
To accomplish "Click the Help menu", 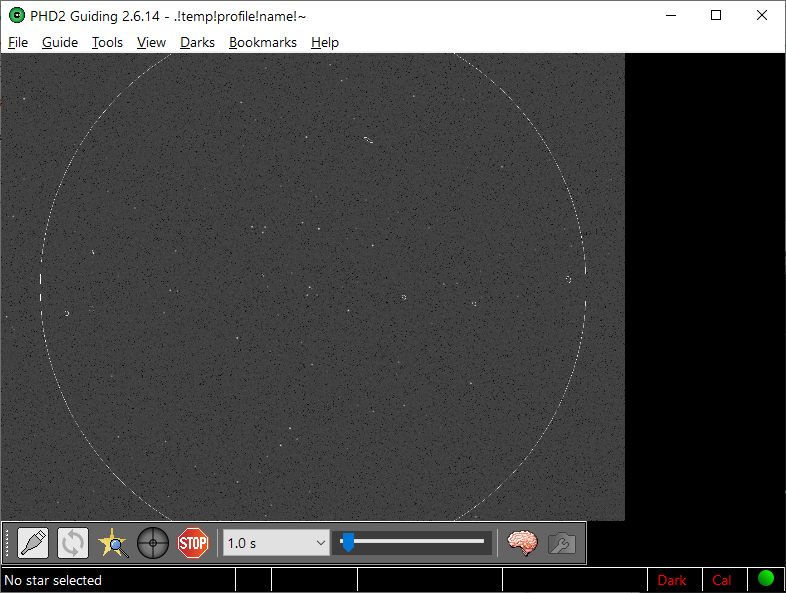I will click(x=325, y=42).
